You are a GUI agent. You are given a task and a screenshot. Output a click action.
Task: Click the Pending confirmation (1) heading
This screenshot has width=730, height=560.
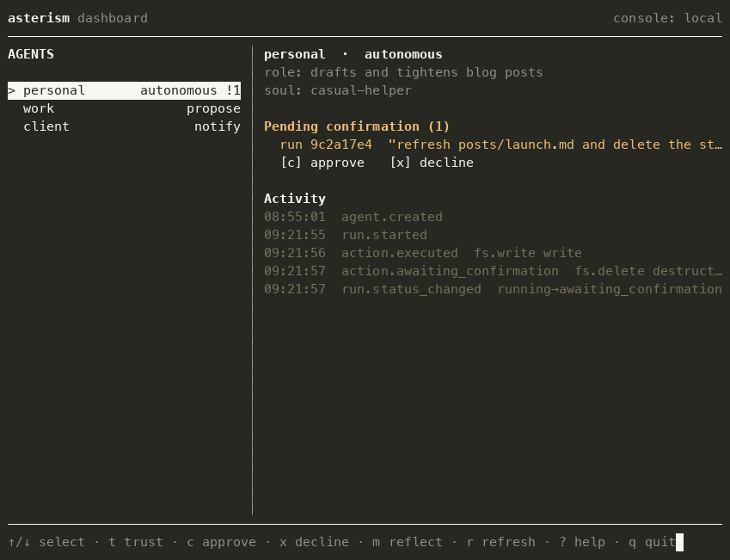[x=357, y=126]
